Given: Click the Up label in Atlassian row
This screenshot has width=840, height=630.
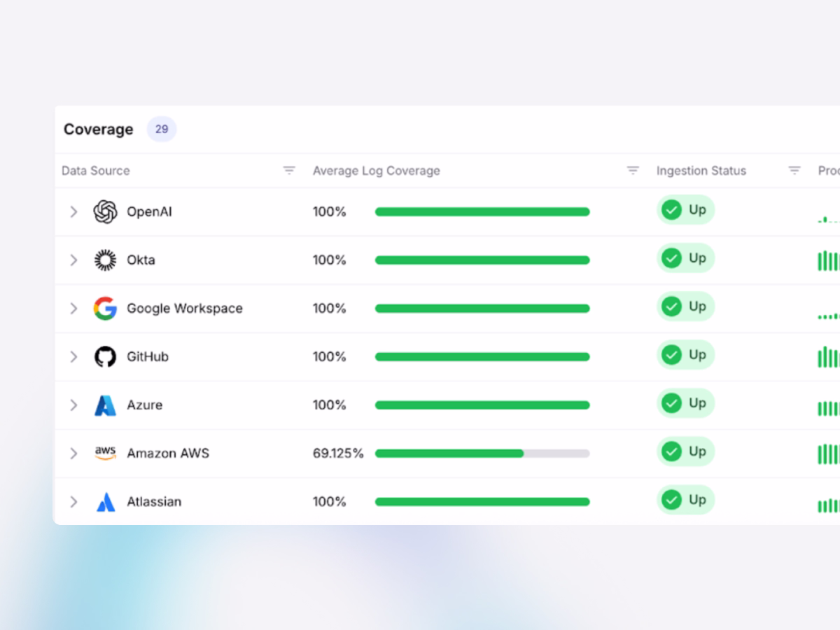Looking at the screenshot, I should [697, 499].
